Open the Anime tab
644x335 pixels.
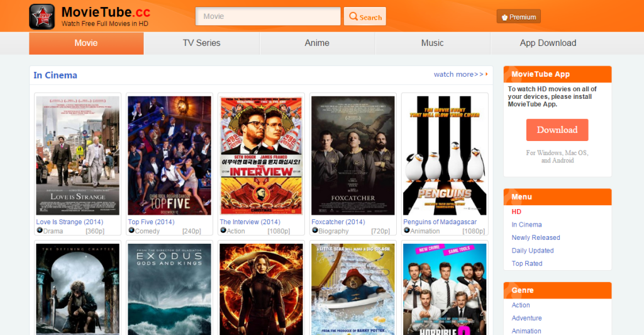(317, 43)
